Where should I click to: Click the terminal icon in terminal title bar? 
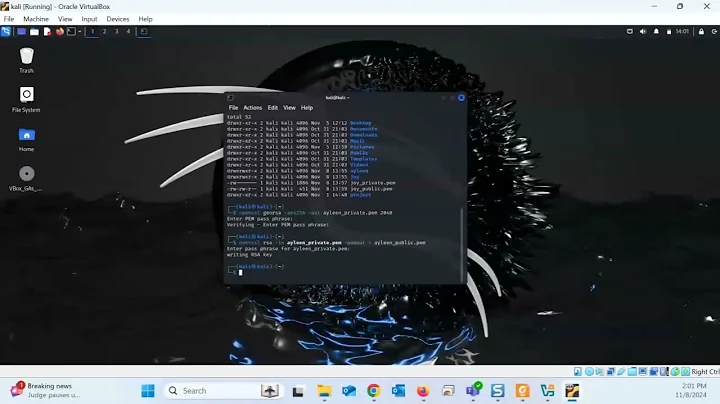[x=231, y=98]
